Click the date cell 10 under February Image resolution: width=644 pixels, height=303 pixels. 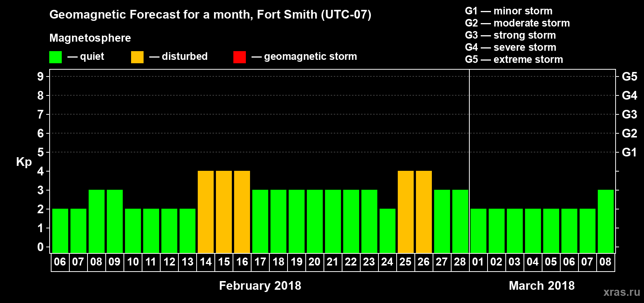point(133,262)
